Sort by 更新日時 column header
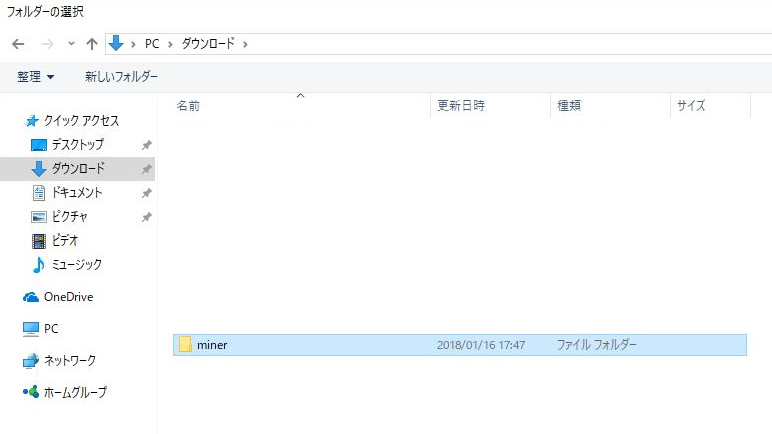This screenshot has height=434, width=772. [461, 105]
